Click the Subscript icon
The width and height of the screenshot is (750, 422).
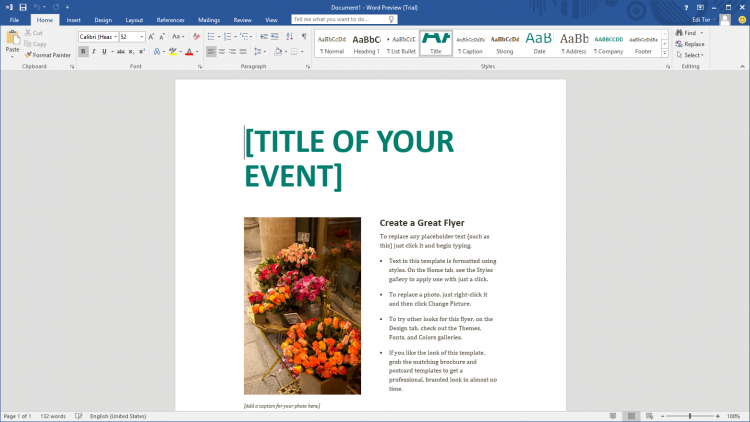pyautogui.click(x=132, y=52)
